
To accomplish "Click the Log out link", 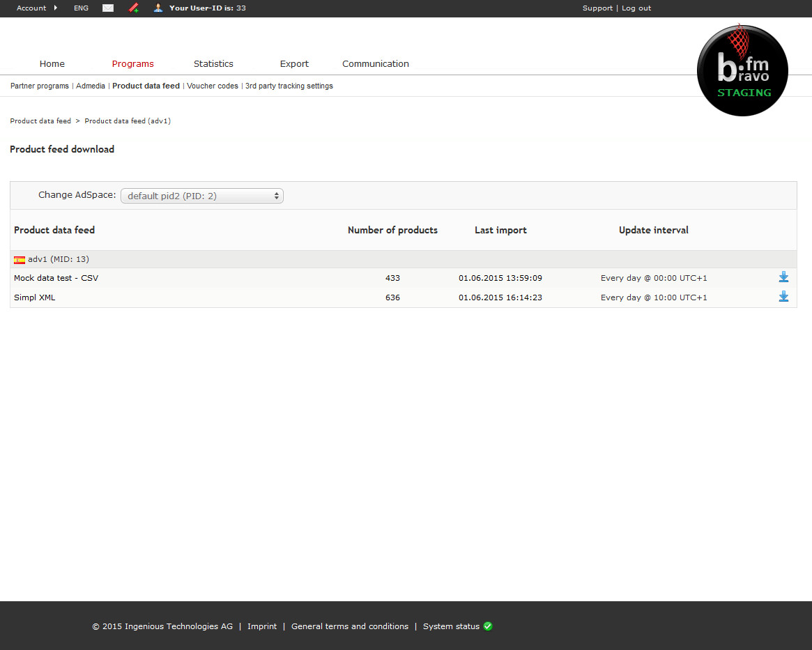I will (636, 8).
